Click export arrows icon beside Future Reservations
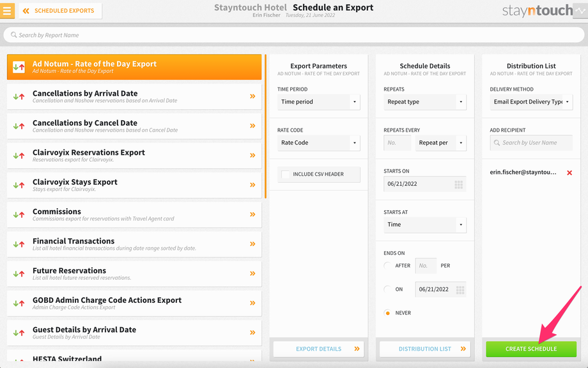 point(19,274)
